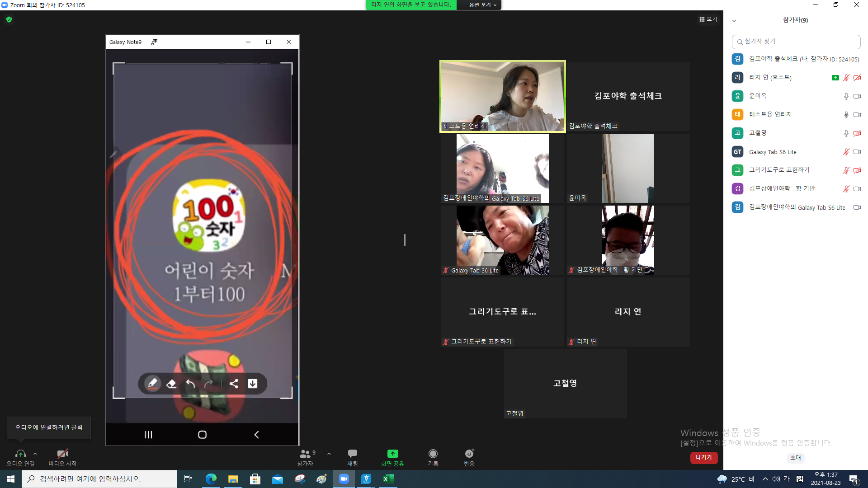Click the redo arrow in drawing toolbar

(x=208, y=384)
